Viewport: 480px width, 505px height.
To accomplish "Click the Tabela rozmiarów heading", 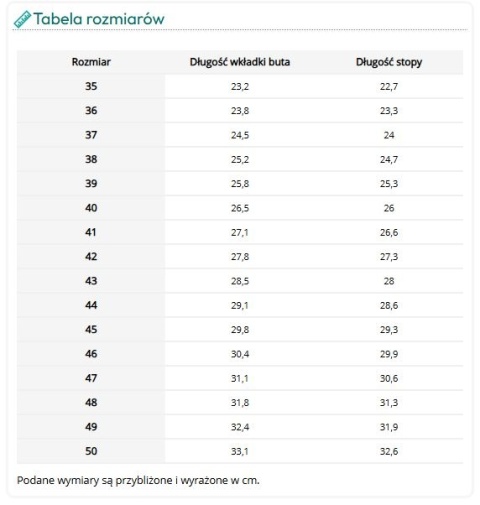I will tap(99, 19).
